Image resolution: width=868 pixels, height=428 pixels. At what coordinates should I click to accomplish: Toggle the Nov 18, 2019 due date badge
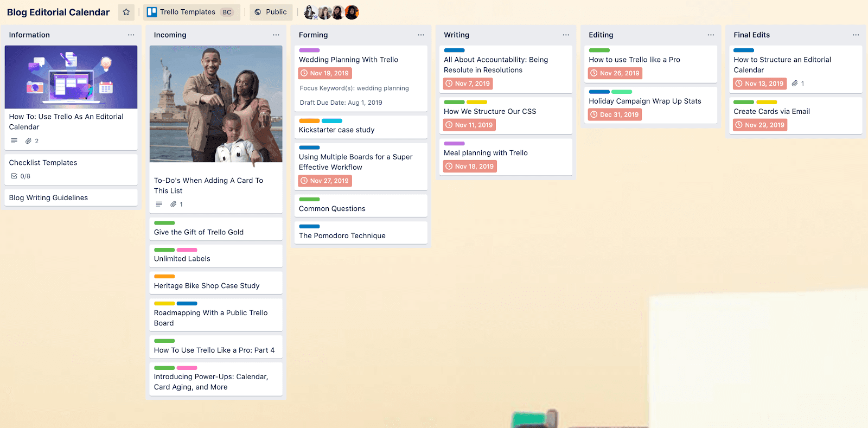pos(470,167)
